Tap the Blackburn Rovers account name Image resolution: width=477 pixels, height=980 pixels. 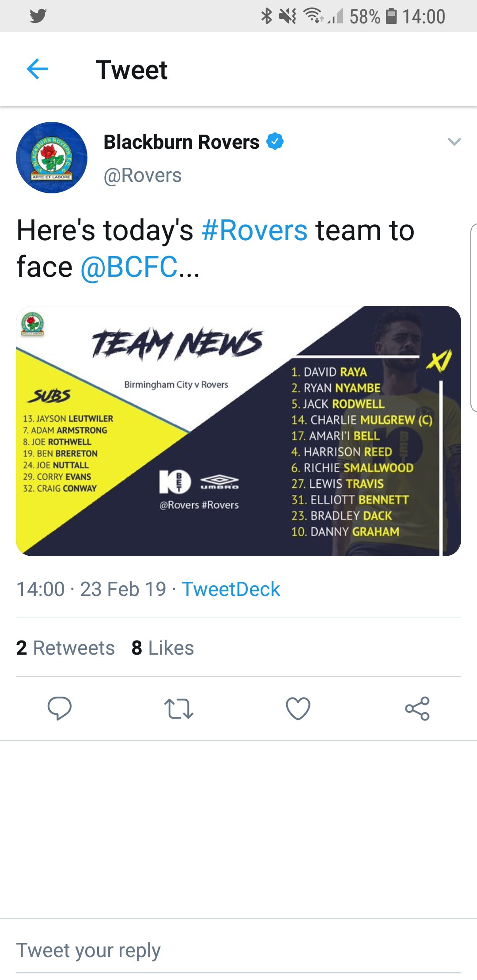[x=182, y=142]
